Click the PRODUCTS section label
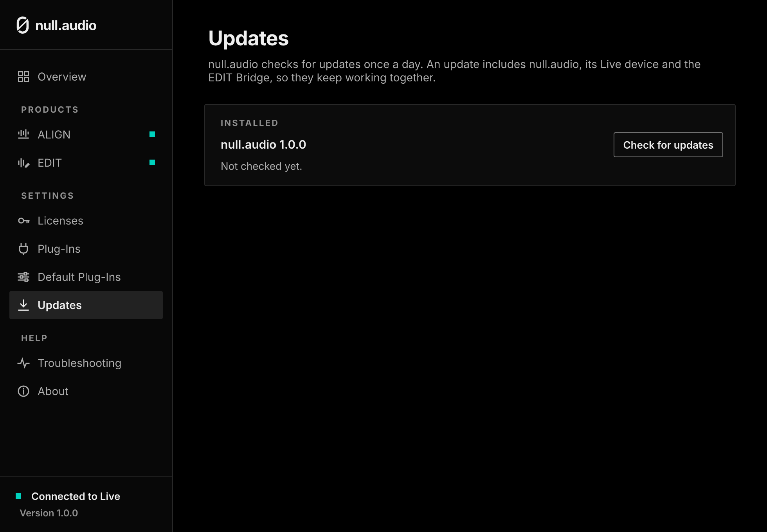 point(50,110)
